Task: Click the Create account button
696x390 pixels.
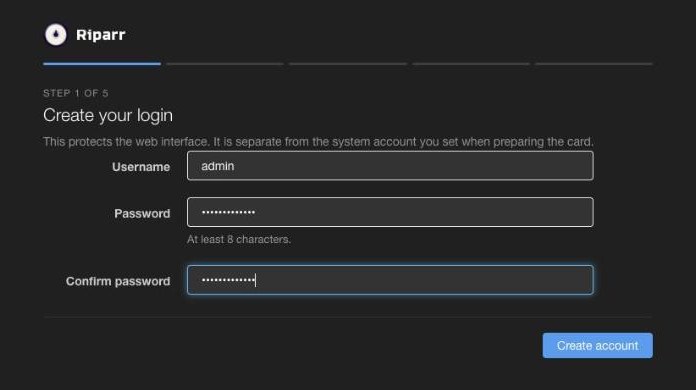Action: (x=597, y=346)
